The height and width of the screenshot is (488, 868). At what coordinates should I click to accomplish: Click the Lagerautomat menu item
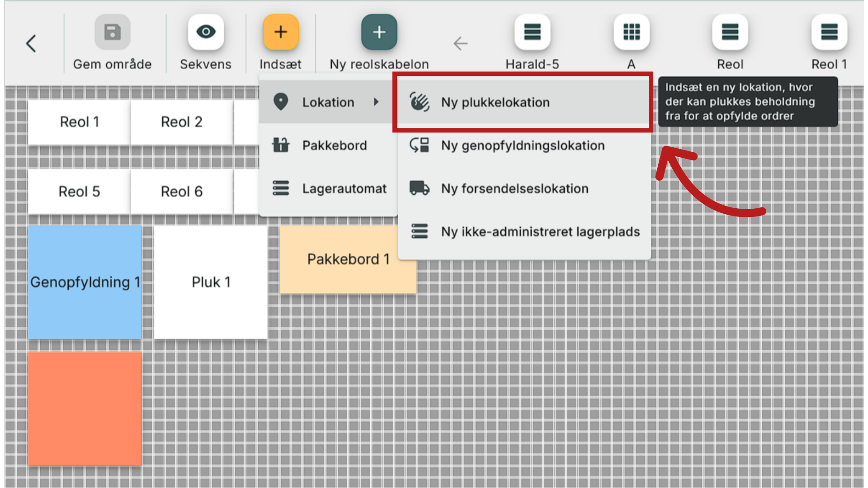click(344, 188)
